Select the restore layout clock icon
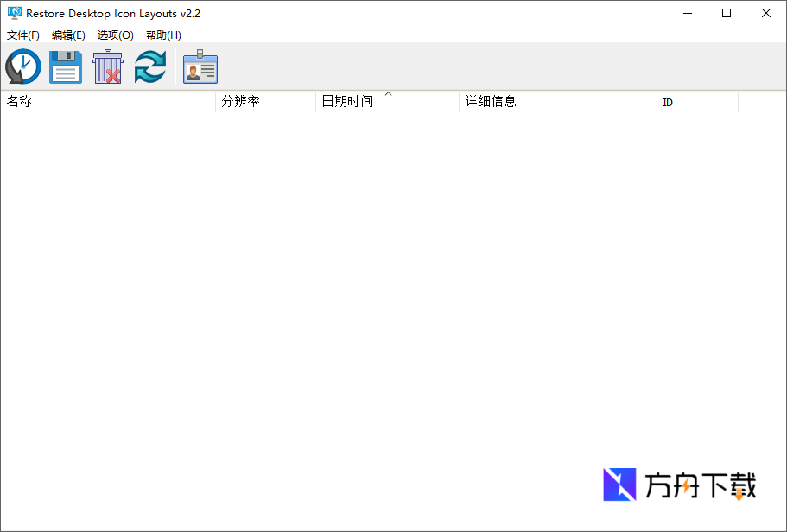 pyautogui.click(x=22, y=66)
